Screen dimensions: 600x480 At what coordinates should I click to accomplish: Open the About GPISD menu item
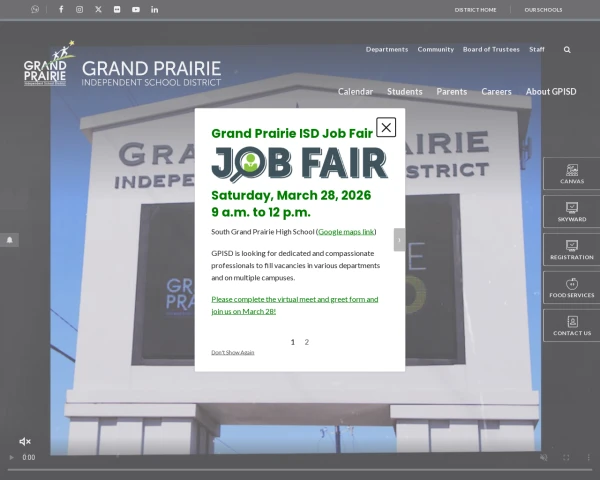pyautogui.click(x=551, y=91)
